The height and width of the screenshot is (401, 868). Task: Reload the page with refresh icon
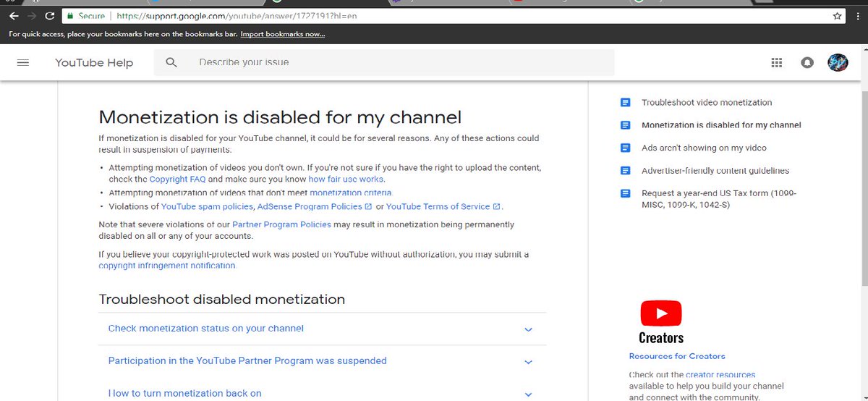[49, 15]
